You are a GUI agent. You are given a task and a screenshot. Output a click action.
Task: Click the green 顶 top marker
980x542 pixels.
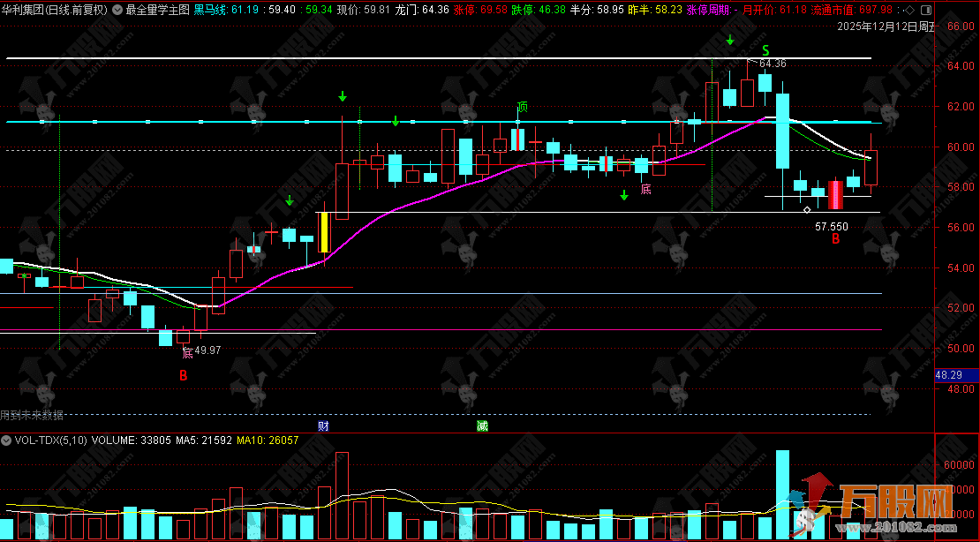(522, 108)
